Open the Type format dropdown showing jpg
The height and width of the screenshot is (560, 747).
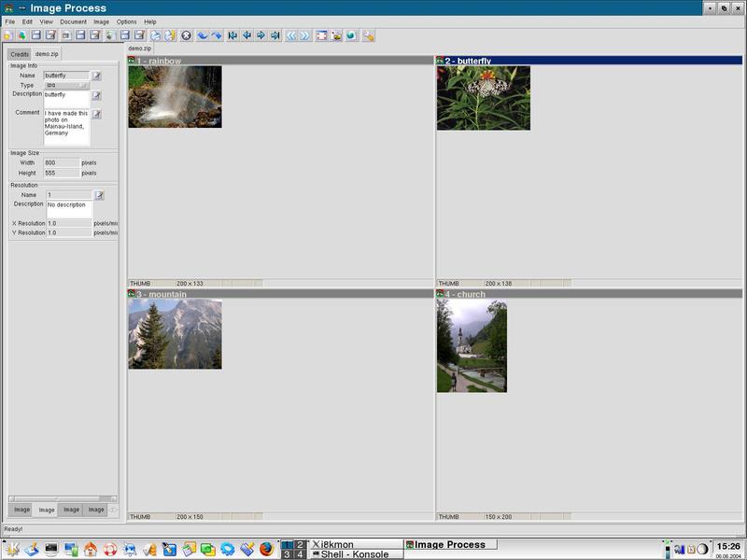click(x=65, y=85)
